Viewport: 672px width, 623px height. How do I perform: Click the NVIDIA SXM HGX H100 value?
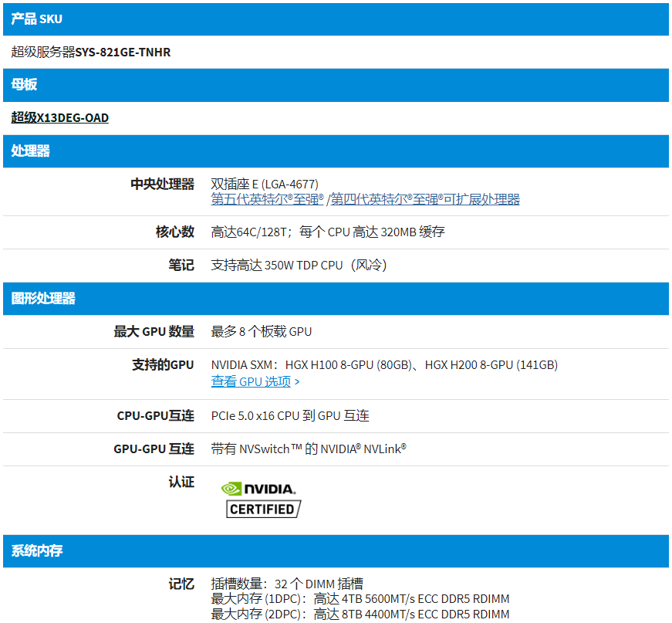pyautogui.click(x=384, y=365)
